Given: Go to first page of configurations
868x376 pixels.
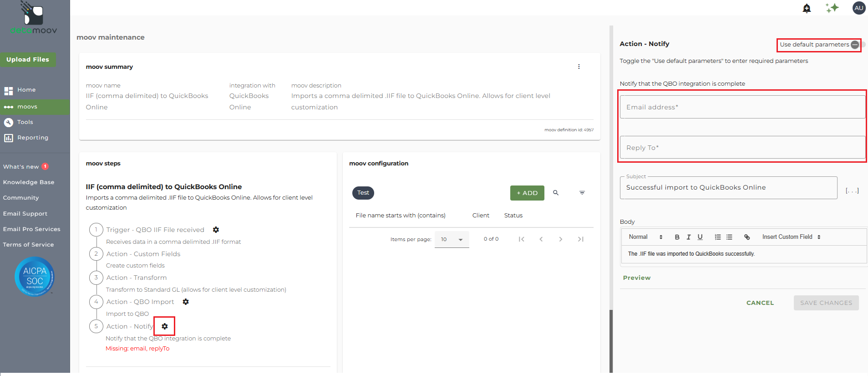Looking at the screenshot, I should [x=522, y=239].
